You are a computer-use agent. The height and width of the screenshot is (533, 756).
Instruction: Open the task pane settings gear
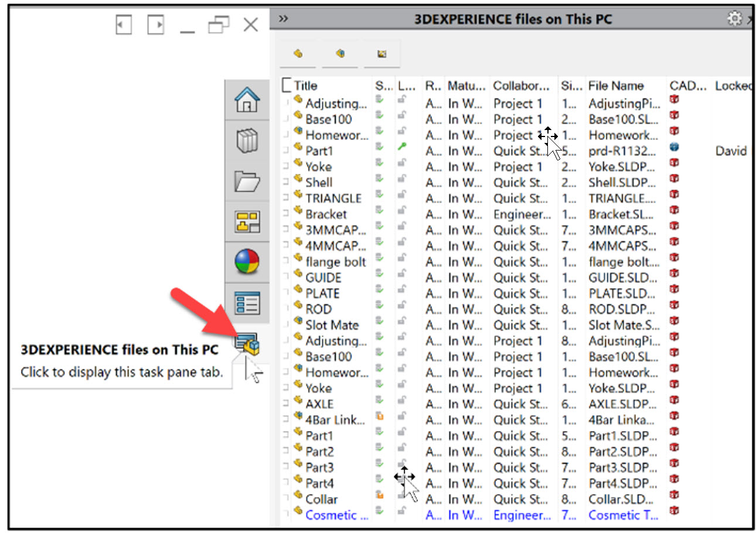pos(734,19)
